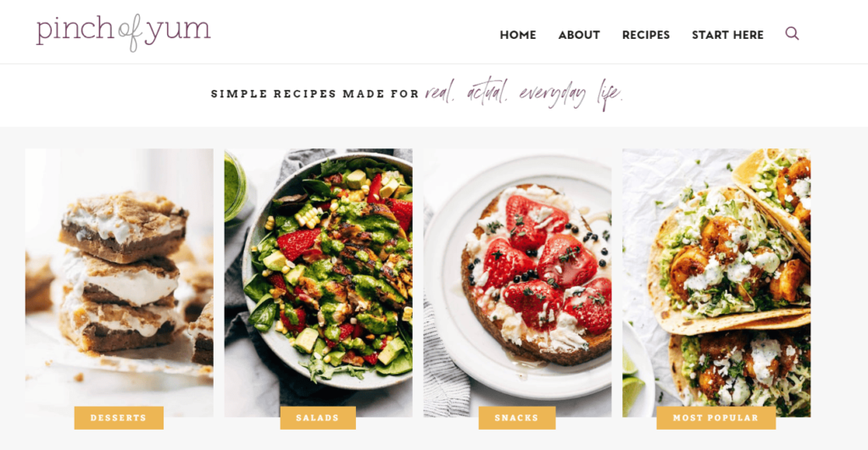This screenshot has height=450, width=868.
Task: Go to the HOME menu item
Action: (518, 35)
